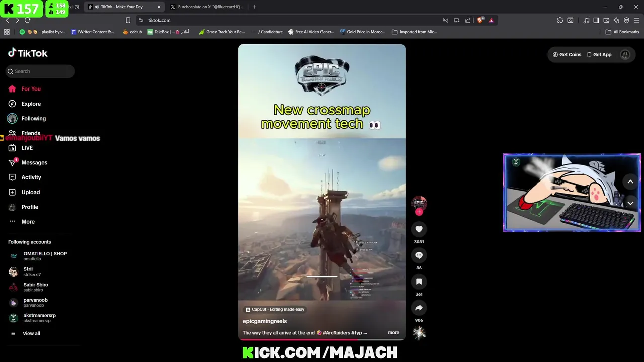The image size is (644, 362).
Task: Open the LIVE section
Action: tap(21, 148)
